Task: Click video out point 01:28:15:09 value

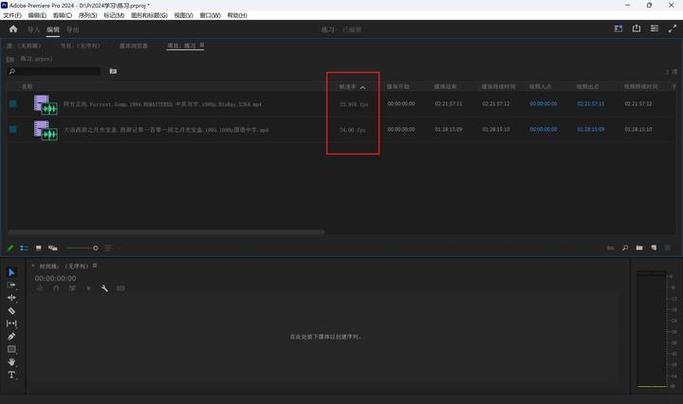Action: click(x=590, y=129)
